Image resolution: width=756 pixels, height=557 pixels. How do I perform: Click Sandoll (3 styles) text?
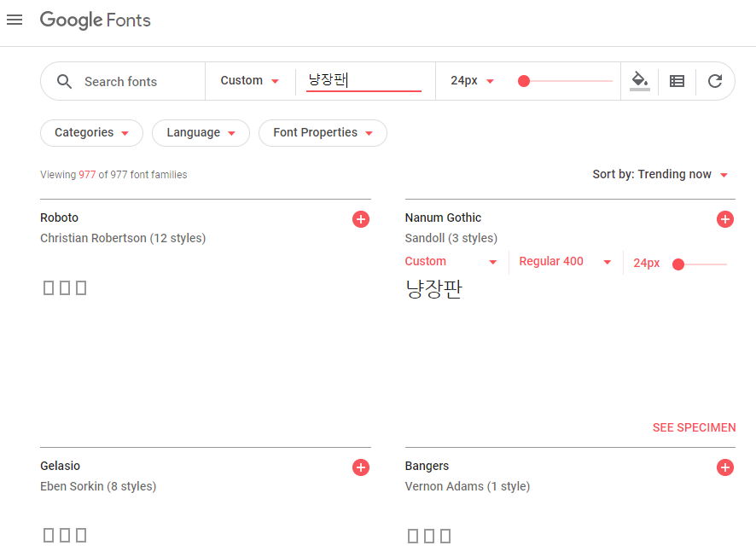point(451,239)
